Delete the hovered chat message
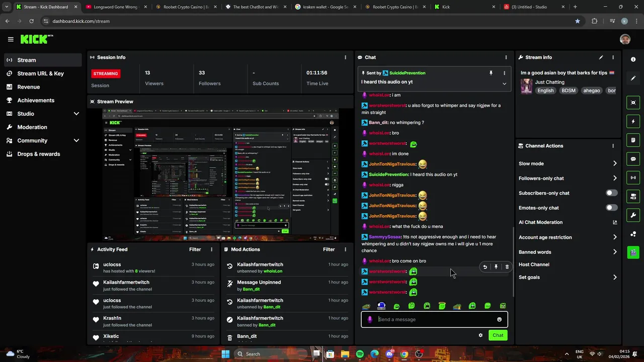Viewport: 644px width, 362px height. [507, 267]
